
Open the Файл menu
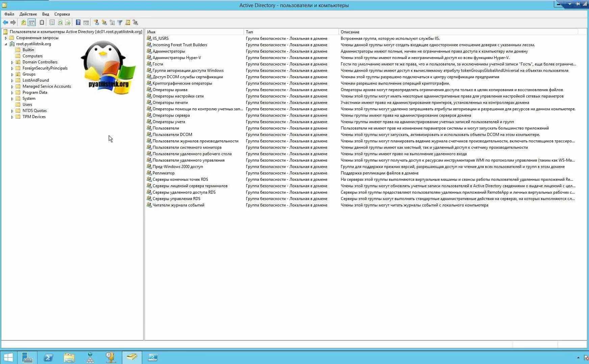pyautogui.click(x=9, y=14)
